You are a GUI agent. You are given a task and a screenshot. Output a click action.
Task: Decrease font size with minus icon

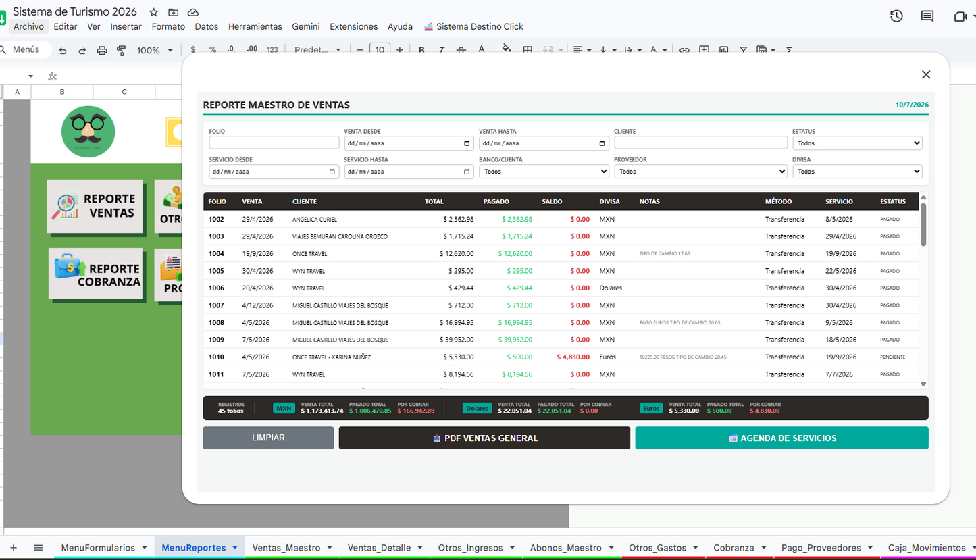pyautogui.click(x=360, y=49)
